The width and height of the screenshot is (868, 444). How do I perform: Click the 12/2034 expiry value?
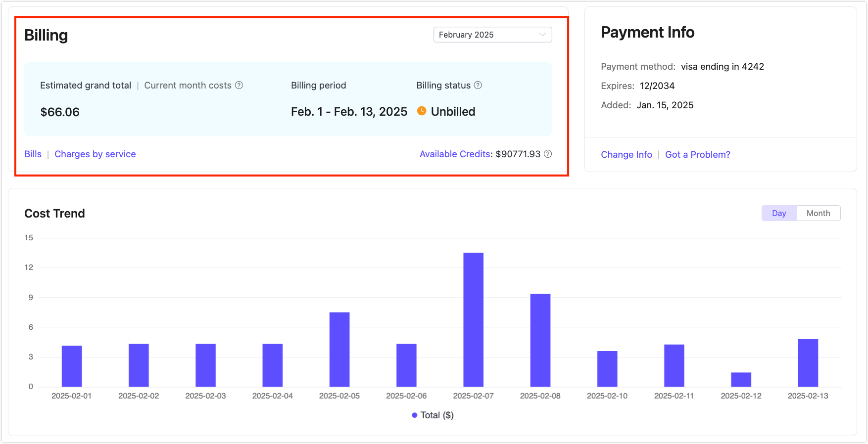(x=657, y=86)
